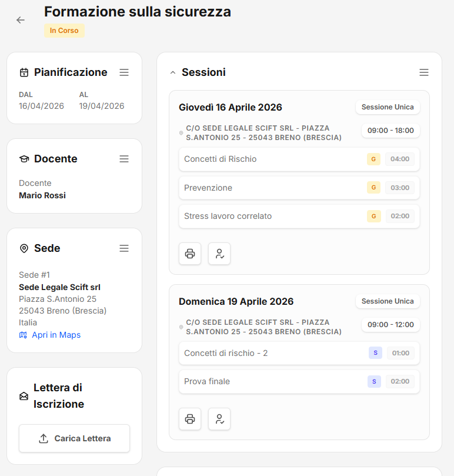Open the Pianificazione hamburger menu
The height and width of the screenshot is (476, 454).
(x=124, y=72)
